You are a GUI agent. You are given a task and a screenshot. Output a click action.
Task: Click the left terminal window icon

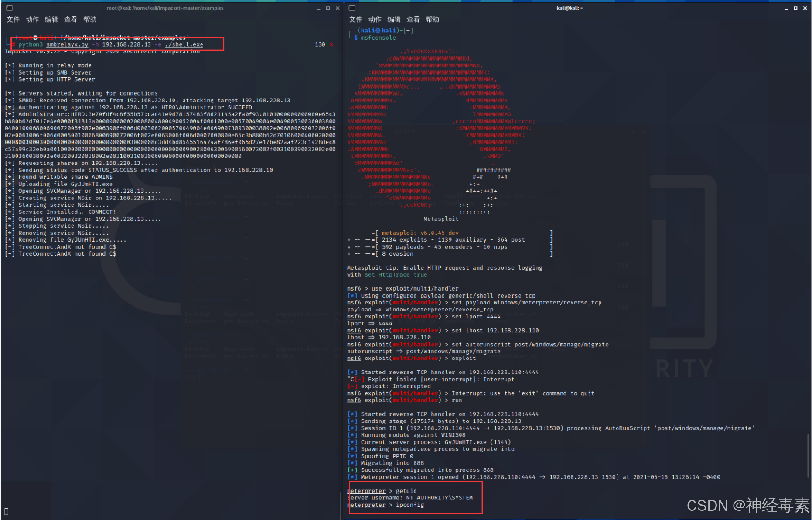coord(10,8)
